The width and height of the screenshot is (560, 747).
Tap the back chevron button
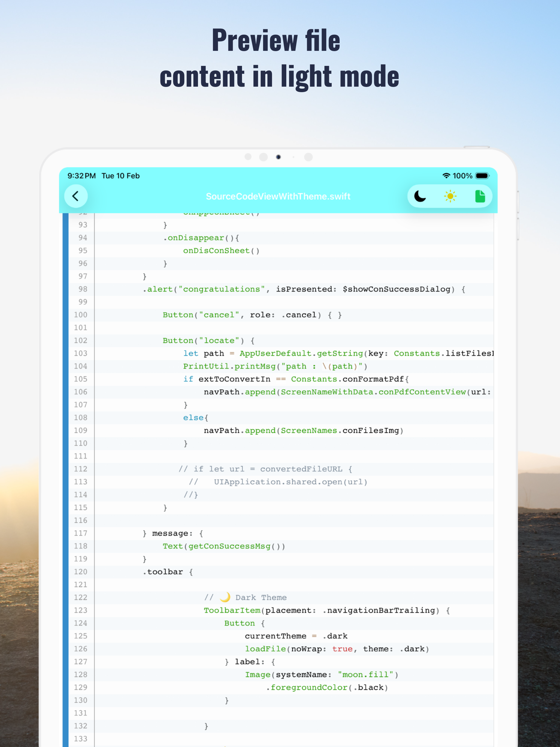(76, 196)
